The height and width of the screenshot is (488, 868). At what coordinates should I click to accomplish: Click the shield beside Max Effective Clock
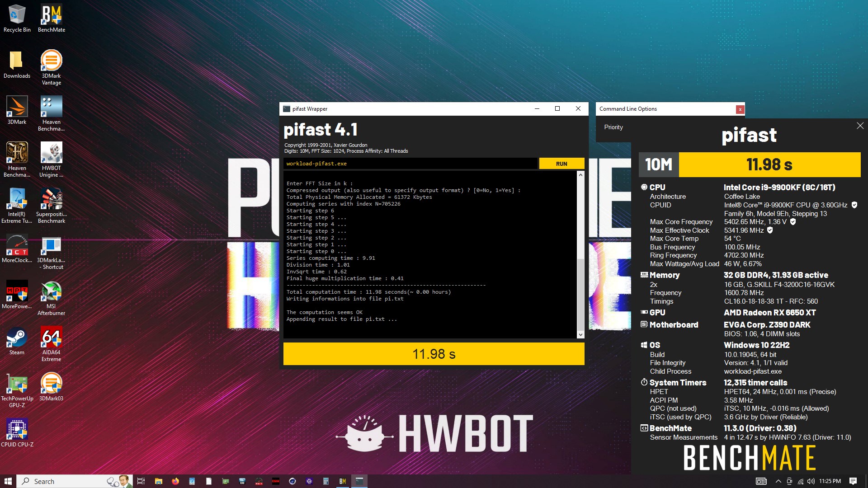(770, 230)
